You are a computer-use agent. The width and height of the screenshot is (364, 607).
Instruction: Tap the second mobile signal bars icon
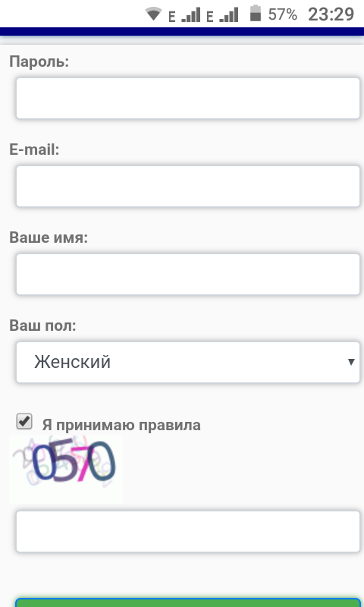click(x=228, y=14)
